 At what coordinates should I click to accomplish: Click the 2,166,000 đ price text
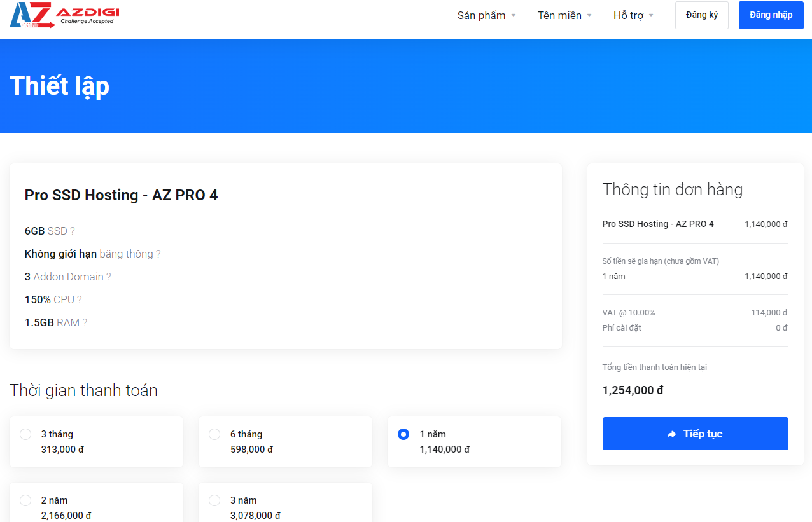(x=66, y=516)
